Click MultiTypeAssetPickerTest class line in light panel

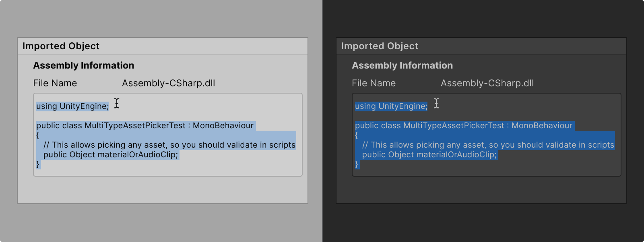145,125
